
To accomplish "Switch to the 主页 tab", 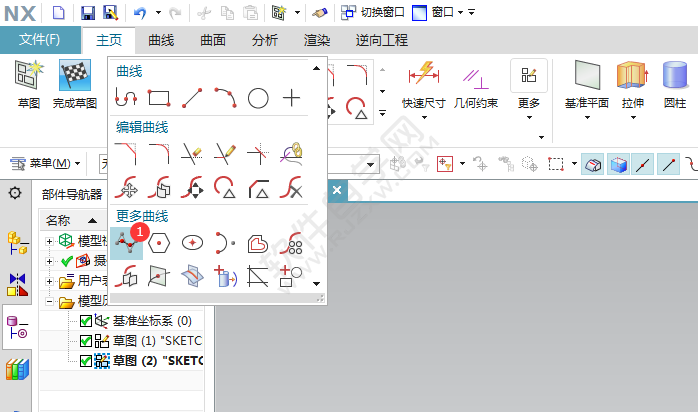I will [x=109, y=40].
